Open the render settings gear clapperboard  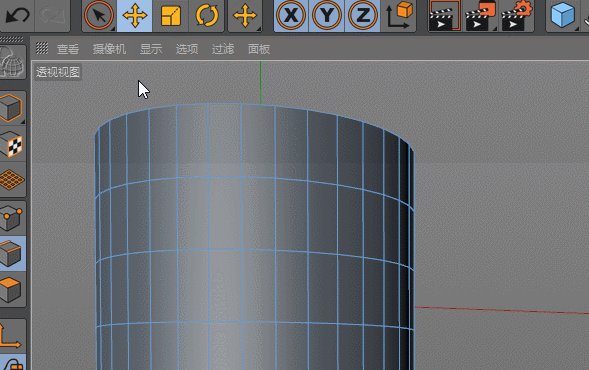tap(517, 15)
